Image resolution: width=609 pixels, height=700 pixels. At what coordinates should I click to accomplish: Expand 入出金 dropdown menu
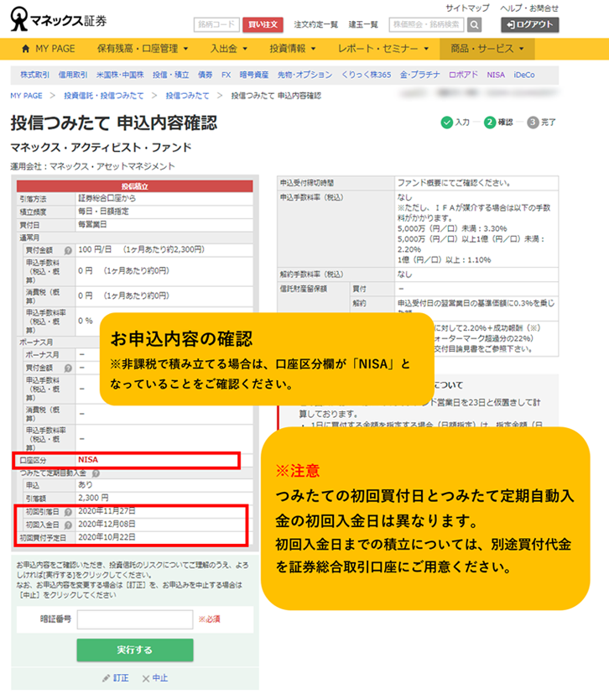(228, 49)
